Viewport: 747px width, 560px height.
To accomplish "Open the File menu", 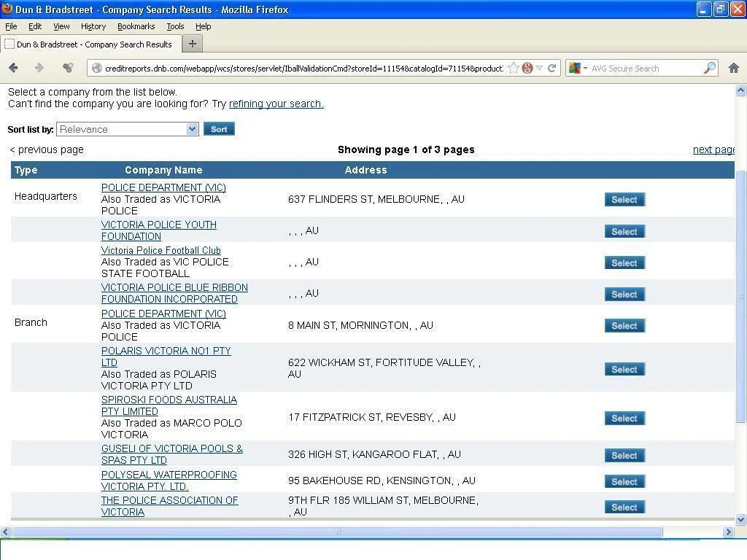I will click(11, 26).
